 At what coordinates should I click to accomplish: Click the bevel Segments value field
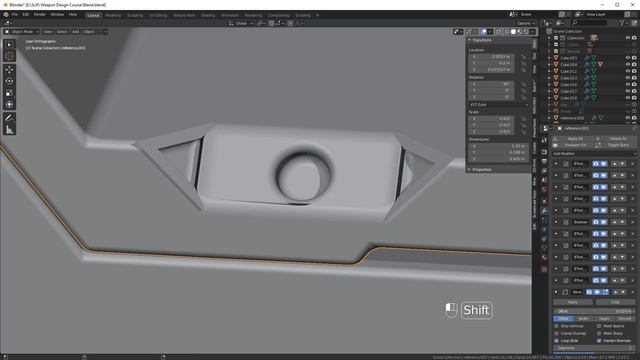[x=594, y=348]
